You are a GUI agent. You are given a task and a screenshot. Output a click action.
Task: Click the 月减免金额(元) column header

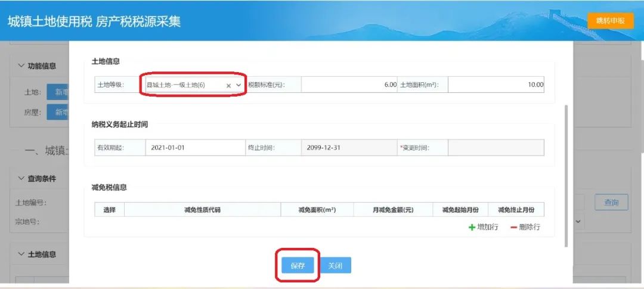[x=393, y=210]
